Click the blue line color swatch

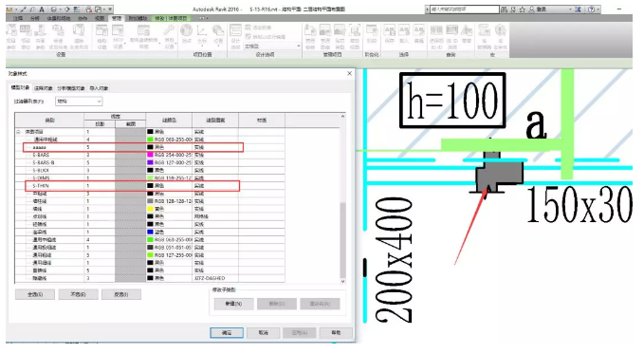tap(150, 232)
